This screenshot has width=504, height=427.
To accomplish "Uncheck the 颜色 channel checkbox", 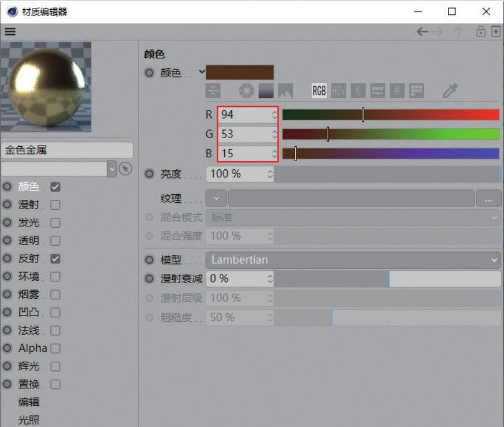I will click(55, 187).
